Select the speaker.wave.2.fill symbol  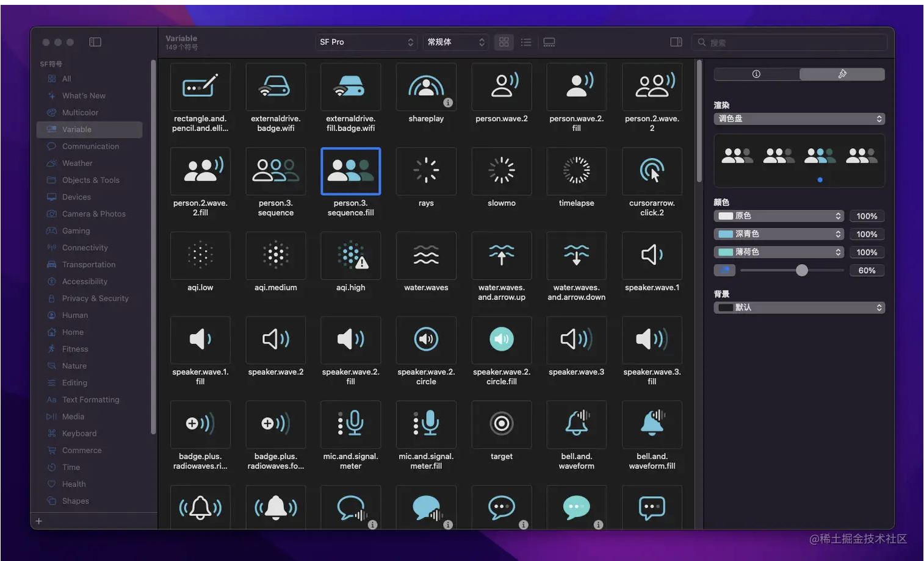351,340
